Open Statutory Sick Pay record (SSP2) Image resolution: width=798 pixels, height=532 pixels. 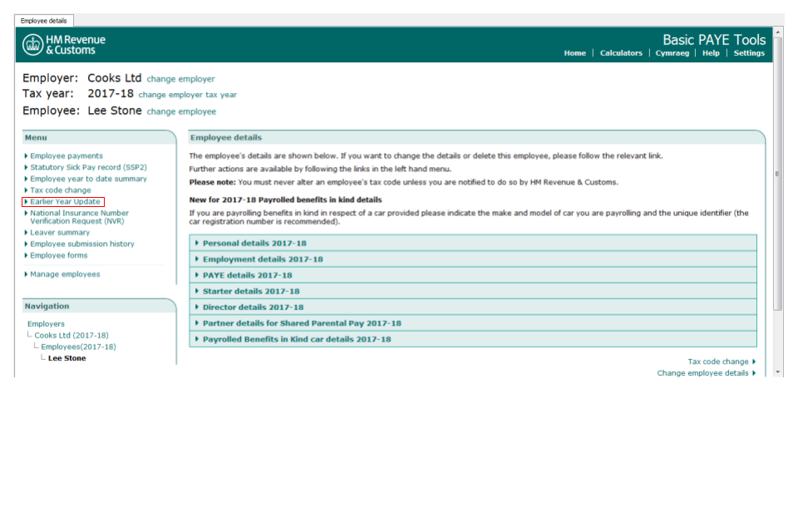(88, 167)
